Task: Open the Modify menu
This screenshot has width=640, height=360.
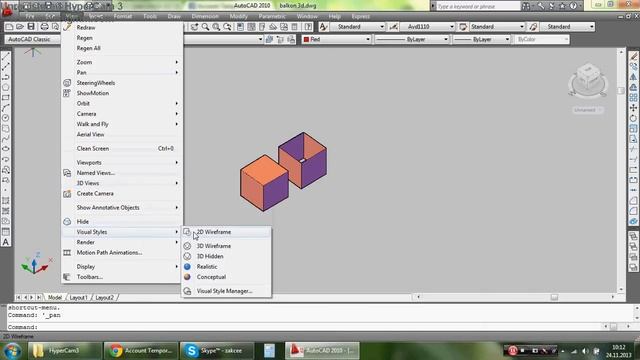Action: (x=238, y=16)
